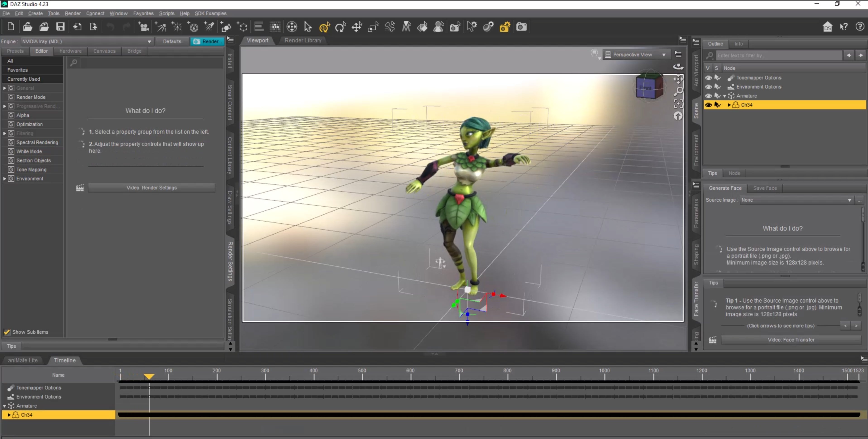Viewport: 868px width, 439px height.
Task: Activate the Universal translate tool
Action: (324, 27)
